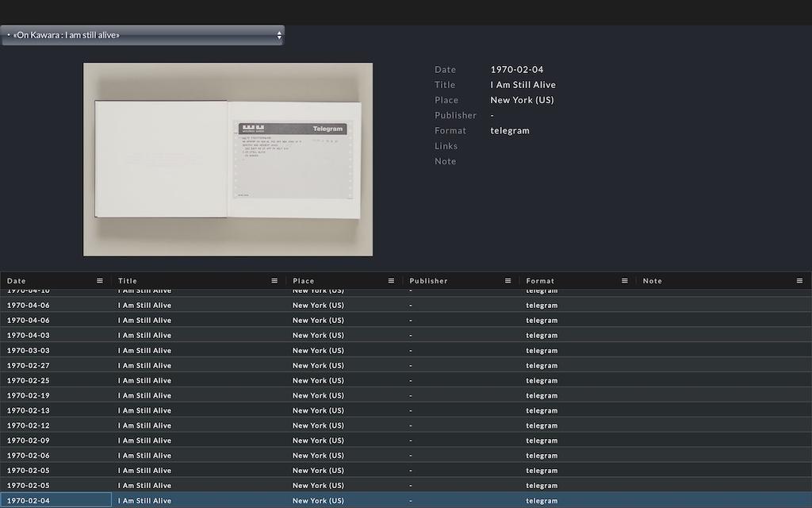Screen dimensions: 812x508
Task: Click the telegram book photo thumbnail
Action: pos(228,160)
